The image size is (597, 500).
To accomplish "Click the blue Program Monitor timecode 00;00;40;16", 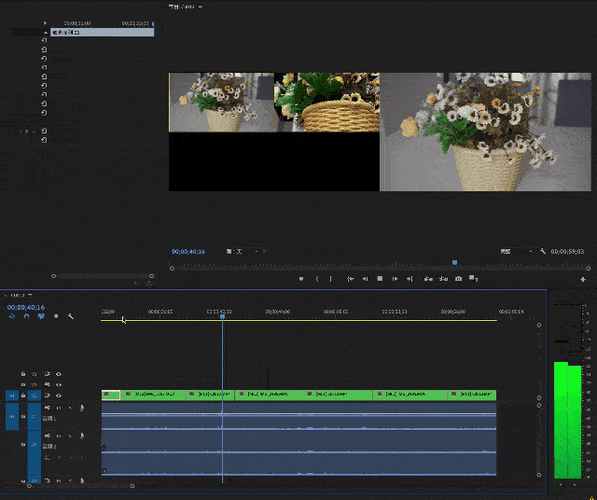I will [188, 252].
